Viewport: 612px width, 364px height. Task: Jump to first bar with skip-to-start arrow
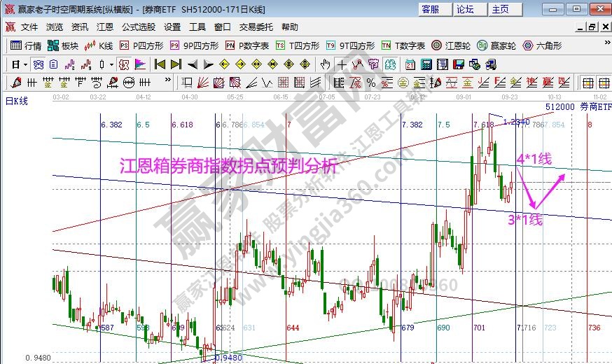pos(160,64)
